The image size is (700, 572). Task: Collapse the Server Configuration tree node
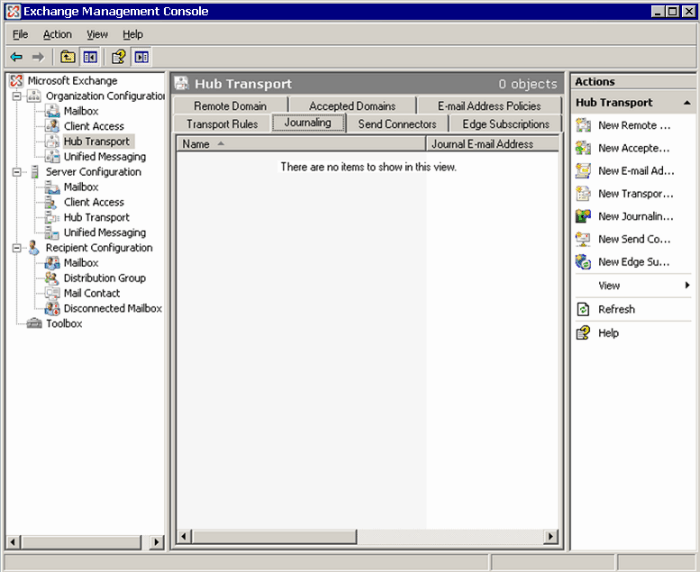[17, 172]
